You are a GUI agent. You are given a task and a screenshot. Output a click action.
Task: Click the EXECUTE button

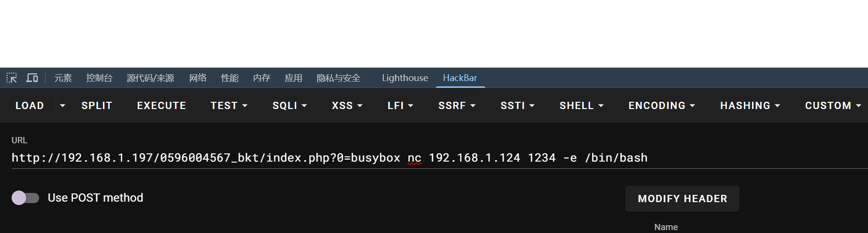tap(161, 106)
